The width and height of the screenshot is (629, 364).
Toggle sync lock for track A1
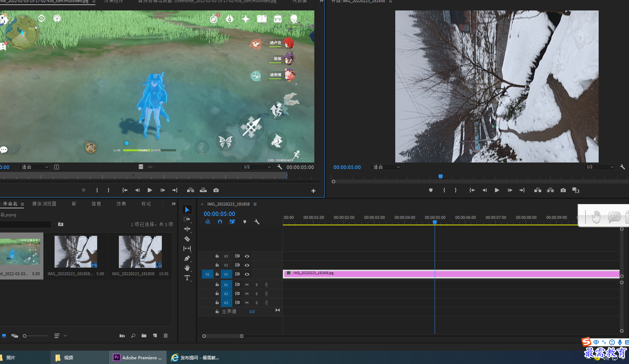click(x=237, y=285)
